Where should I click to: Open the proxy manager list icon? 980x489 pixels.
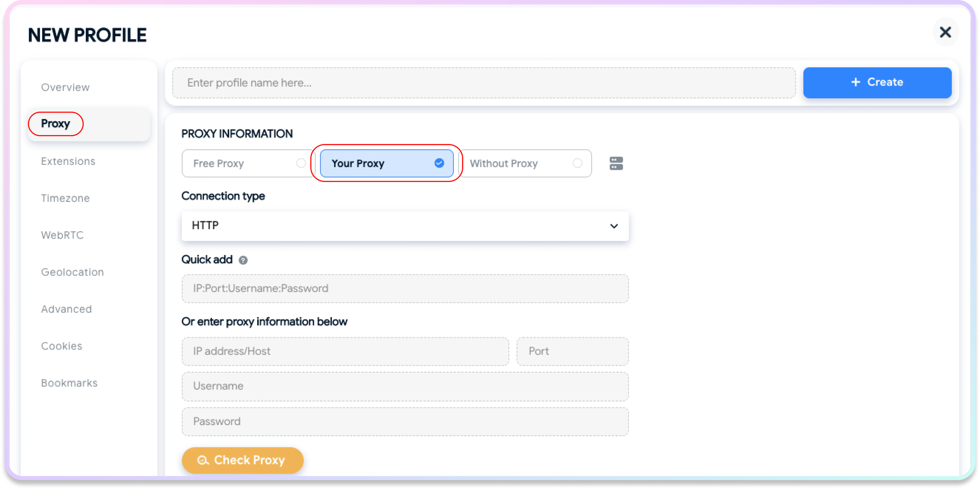[616, 163]
